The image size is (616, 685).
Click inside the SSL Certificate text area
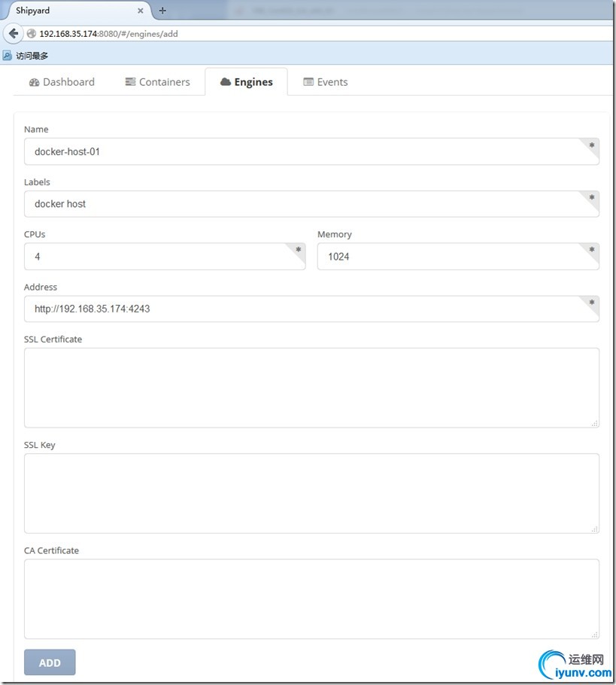[x=311, y=388]
